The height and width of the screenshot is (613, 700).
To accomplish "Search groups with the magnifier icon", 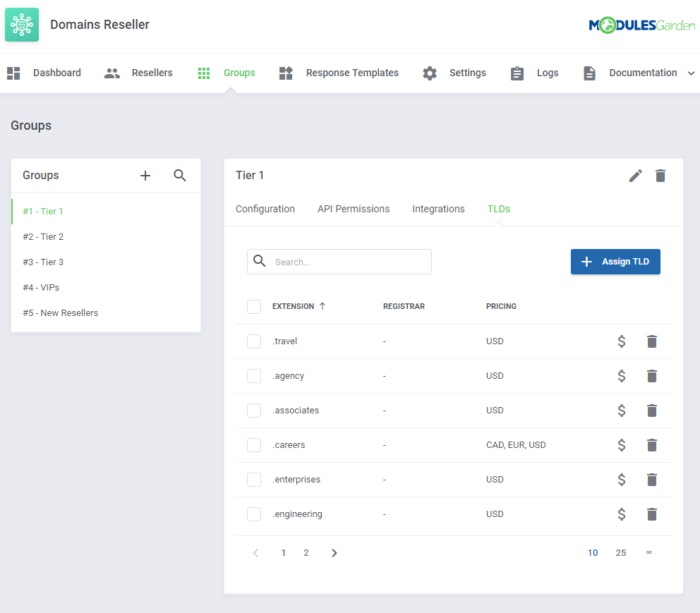I will (179, 176).
